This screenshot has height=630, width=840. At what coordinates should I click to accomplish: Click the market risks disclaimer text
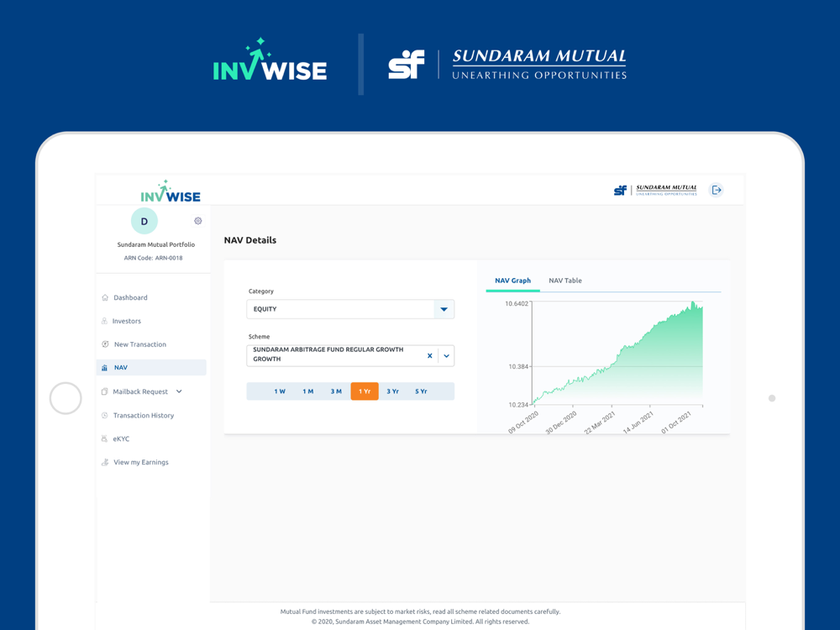coord(421,612)
